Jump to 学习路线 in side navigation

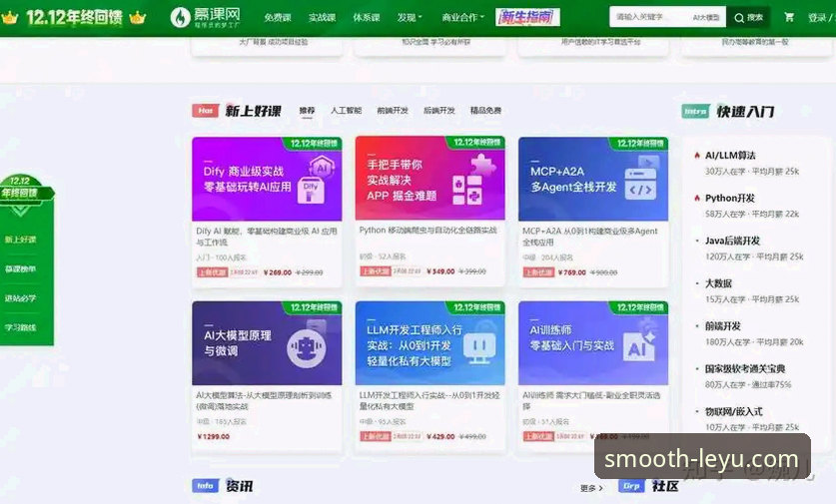20,327
